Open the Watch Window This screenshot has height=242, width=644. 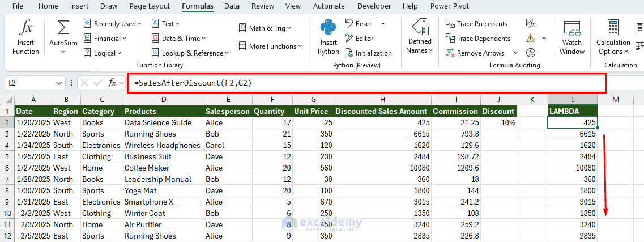point(572,38)
